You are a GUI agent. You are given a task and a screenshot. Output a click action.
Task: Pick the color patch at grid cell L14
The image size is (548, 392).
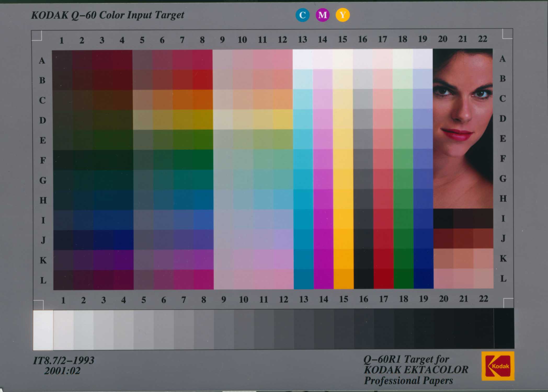[324, 279]
